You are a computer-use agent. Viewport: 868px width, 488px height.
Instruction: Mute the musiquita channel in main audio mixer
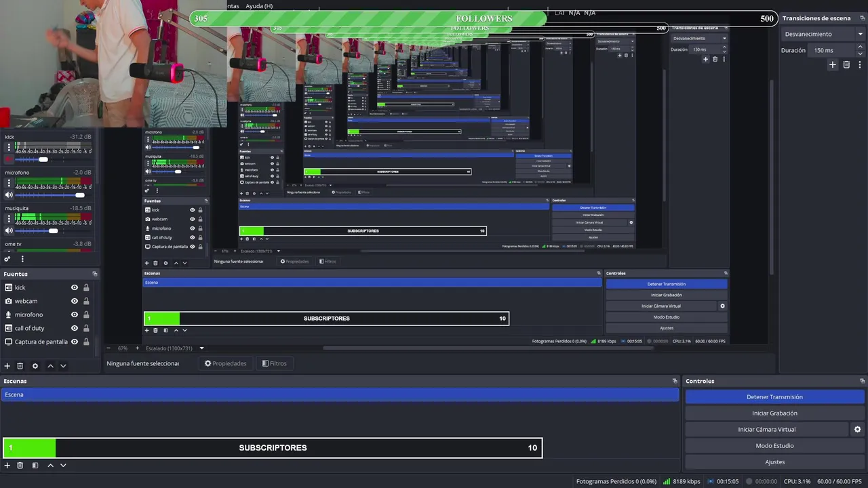coord(9,231)
